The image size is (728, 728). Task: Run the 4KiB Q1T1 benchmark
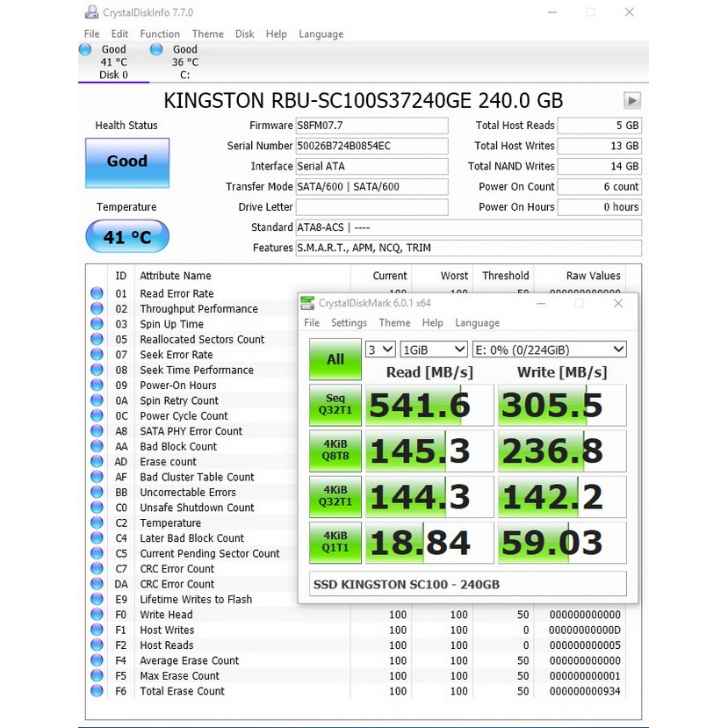point(334,542)
